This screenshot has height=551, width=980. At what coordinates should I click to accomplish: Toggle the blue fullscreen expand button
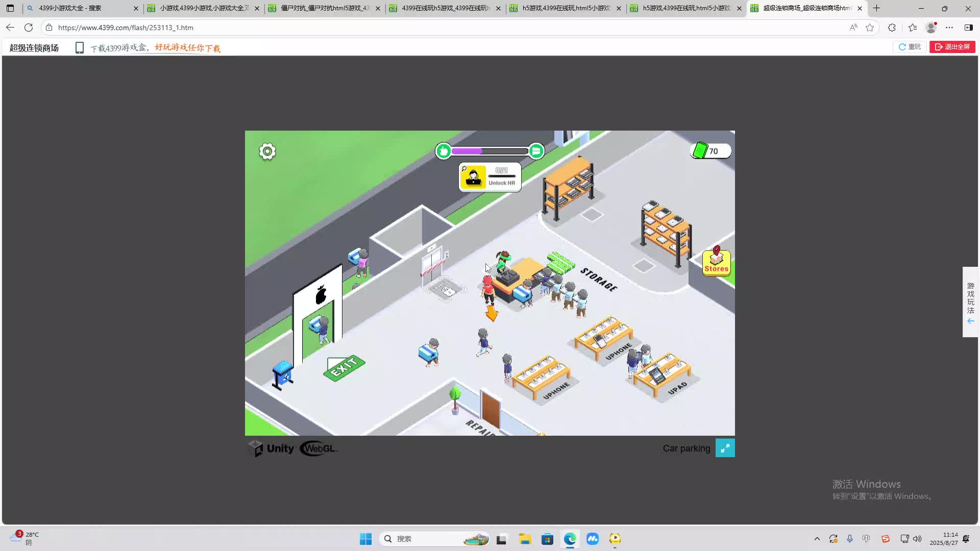tap(725, 448)
